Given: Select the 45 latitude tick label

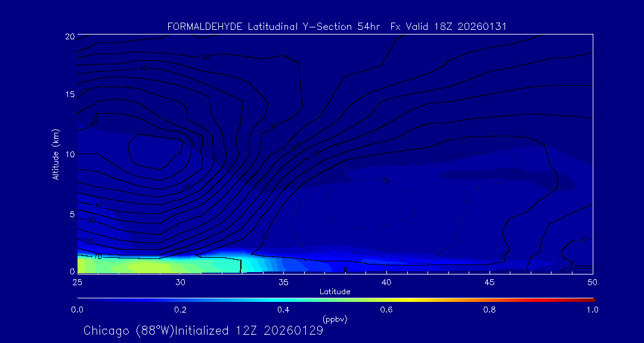Looking at the screenshot, I should point(490,281).
